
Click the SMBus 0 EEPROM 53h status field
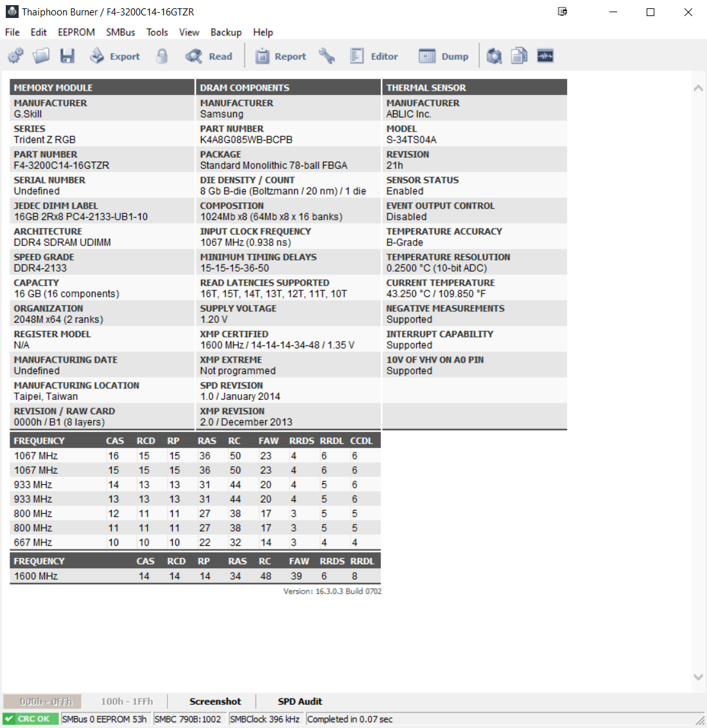(105, 719)
